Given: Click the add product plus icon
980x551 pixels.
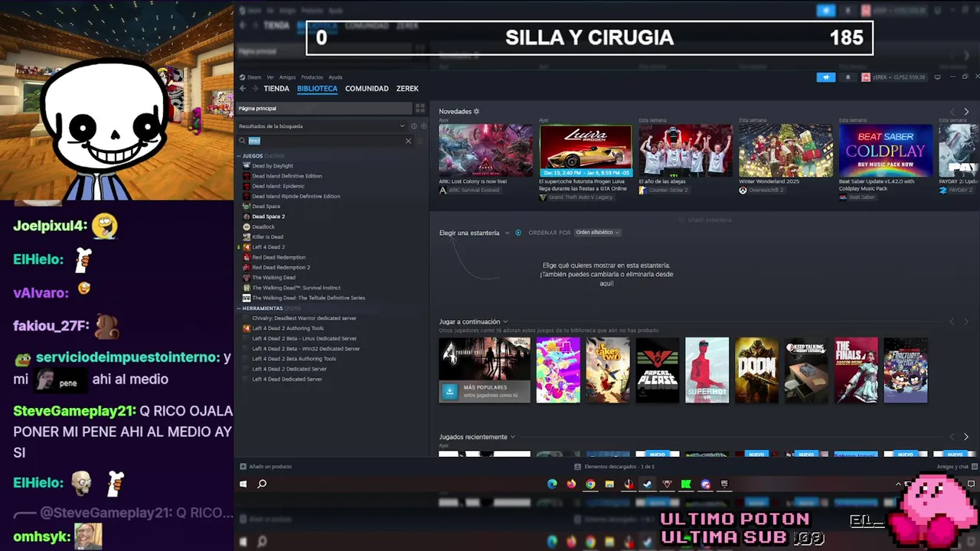Looking at the screenshot, I should point(243,467).
